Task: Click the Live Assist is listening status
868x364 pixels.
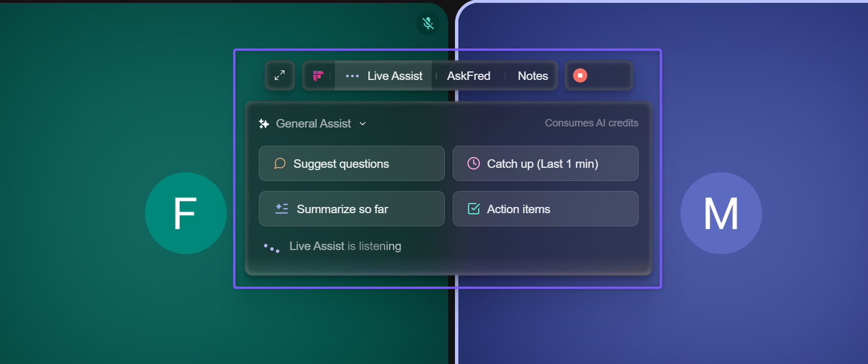Action: (345, 246)
